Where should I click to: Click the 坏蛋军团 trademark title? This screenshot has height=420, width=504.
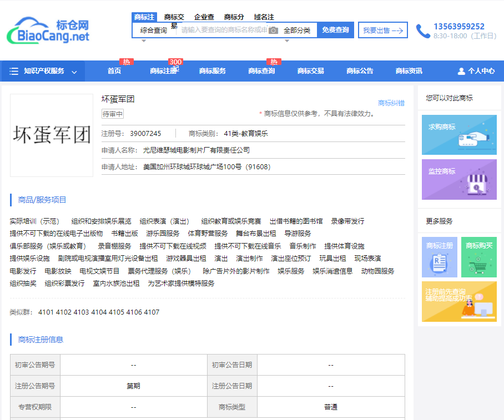pyautogui.click(x=118, y=99)
